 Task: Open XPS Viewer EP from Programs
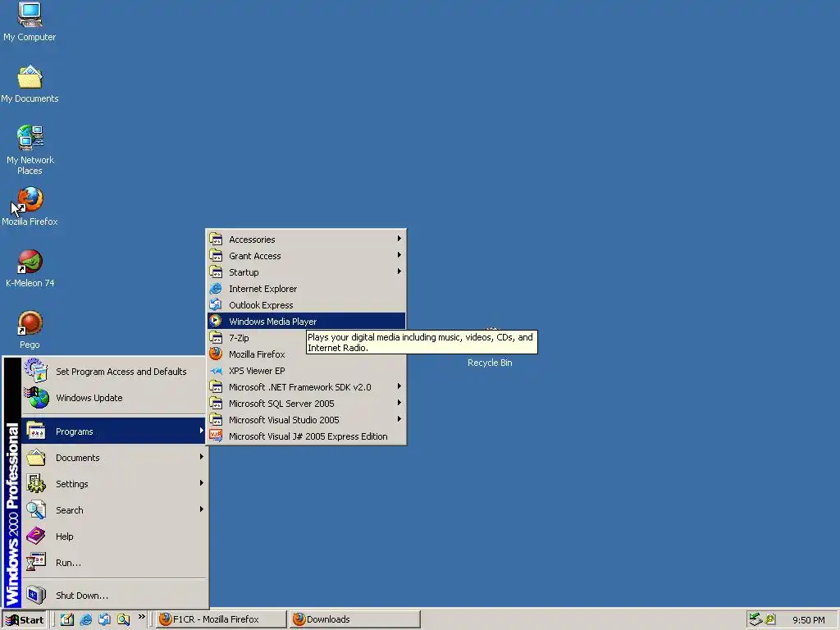coord(306,371)
